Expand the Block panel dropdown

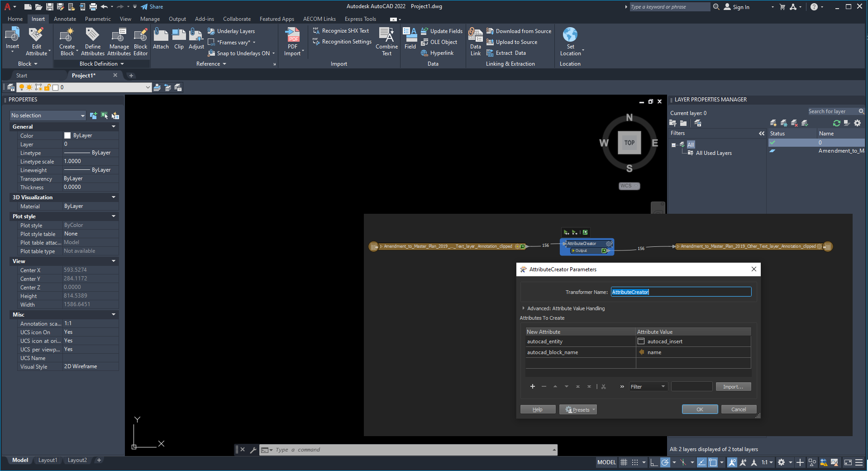(28, 64)
